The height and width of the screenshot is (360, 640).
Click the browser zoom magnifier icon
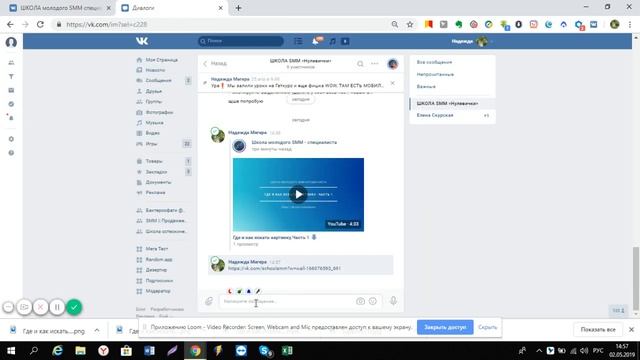(395, 24)
